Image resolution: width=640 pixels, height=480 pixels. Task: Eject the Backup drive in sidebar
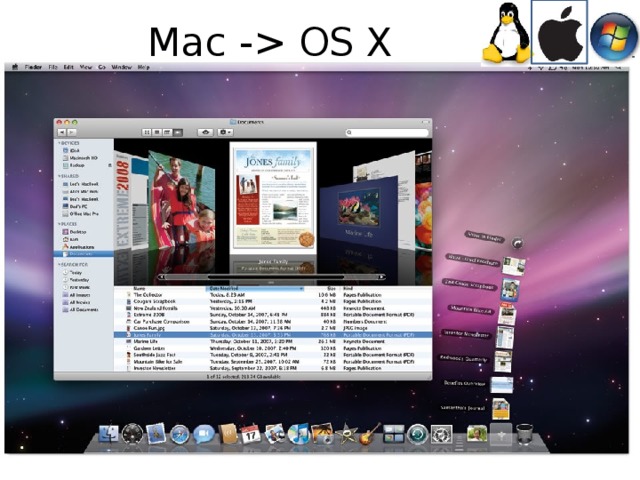109,165
